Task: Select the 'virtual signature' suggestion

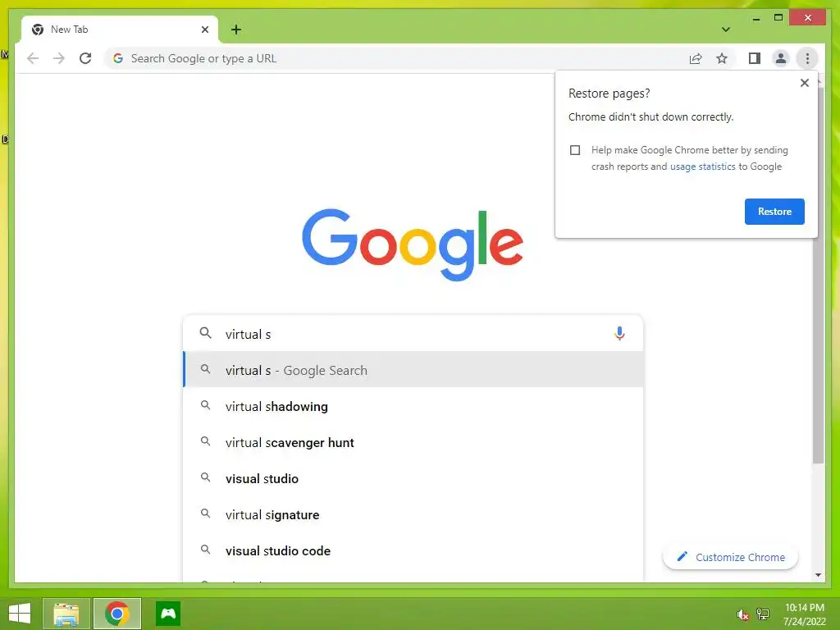Action: pyautogui.click(x=413, y=515)
